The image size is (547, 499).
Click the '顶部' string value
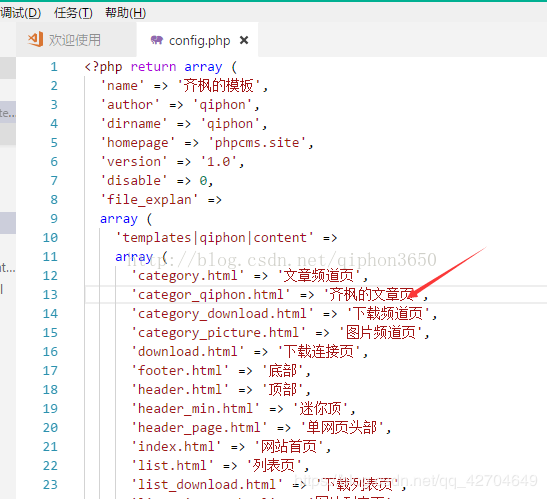click(x=283, y=389)
